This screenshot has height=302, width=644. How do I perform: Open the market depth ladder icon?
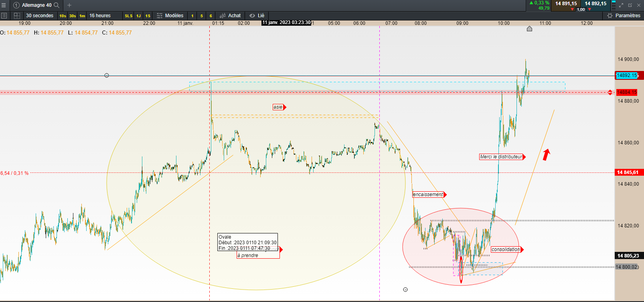click(x=613, y=5)
